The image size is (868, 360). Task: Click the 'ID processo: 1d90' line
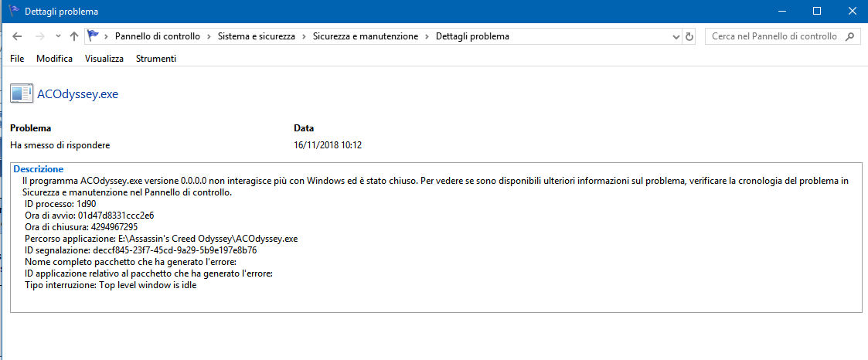pyautogui.click(x=60, y=203)
